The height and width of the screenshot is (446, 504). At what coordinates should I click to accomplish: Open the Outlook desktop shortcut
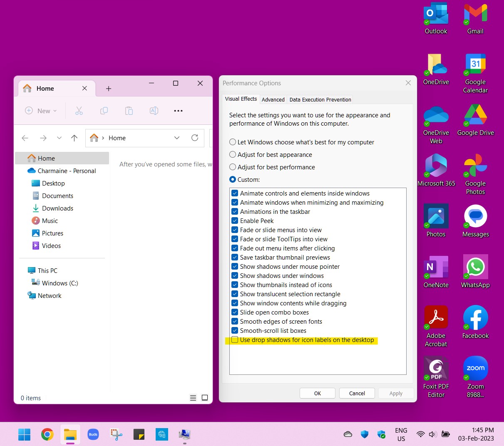[436, 18]
